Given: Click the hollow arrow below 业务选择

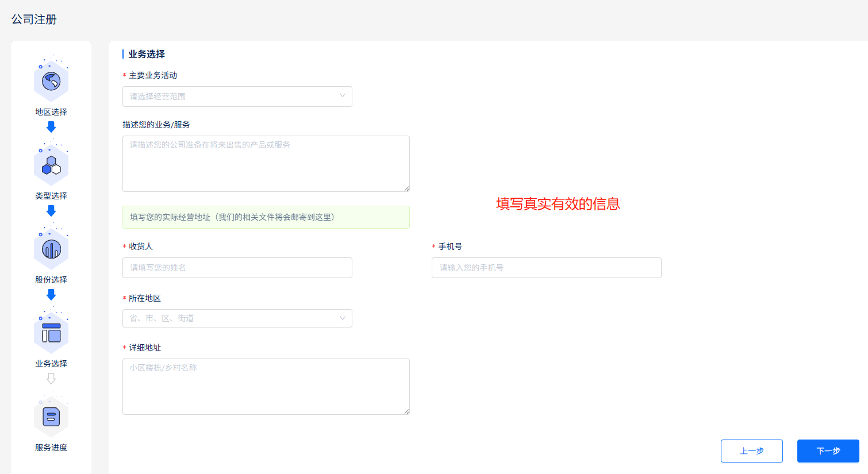Looking at the screenshot, I should pyautogui.click(x=51, y=378).
